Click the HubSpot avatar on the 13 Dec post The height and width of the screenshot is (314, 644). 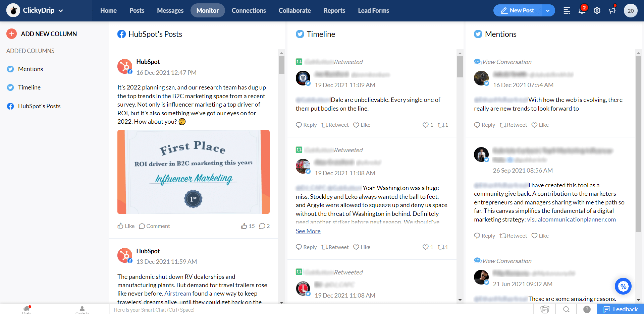(x=125, y=255)
